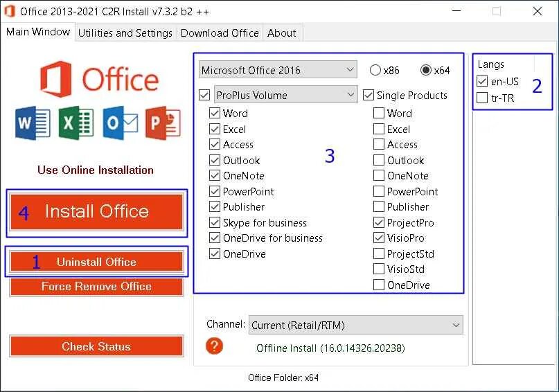
Task: Click the Use Online Installation text
Action: click(96, 170)
